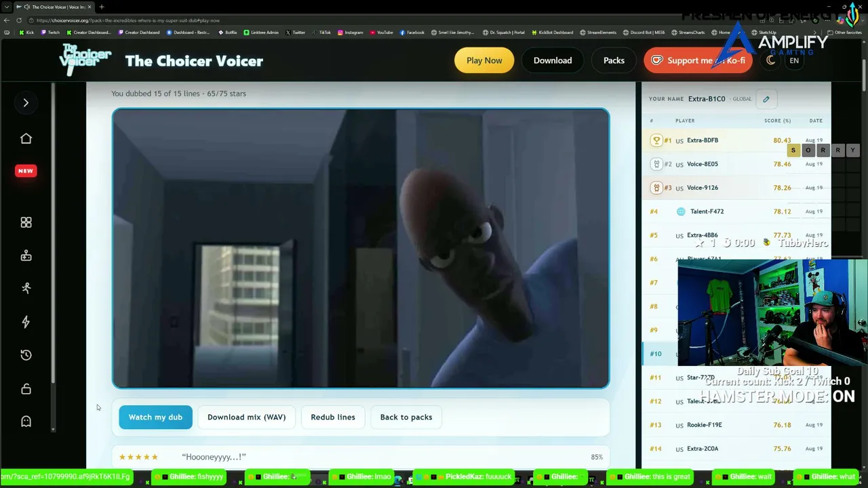Open the Linktree Admin bookmark

[x=261, y=33]
